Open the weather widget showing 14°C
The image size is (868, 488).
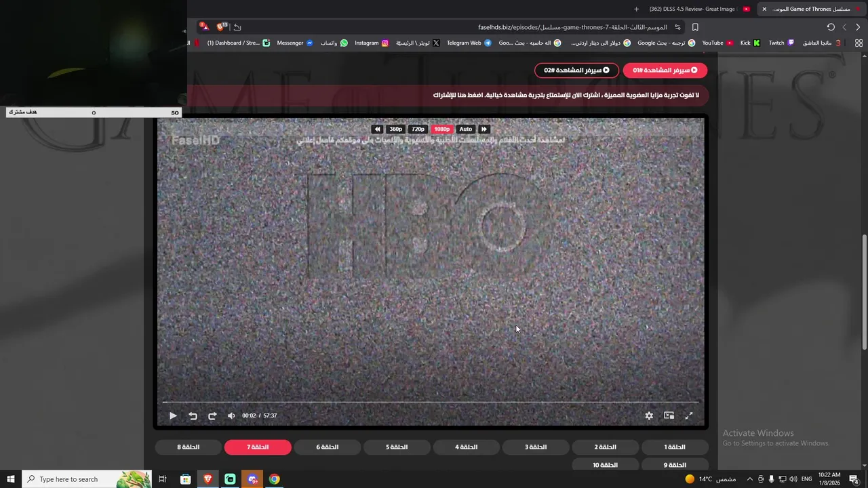[x=710, y=479]
